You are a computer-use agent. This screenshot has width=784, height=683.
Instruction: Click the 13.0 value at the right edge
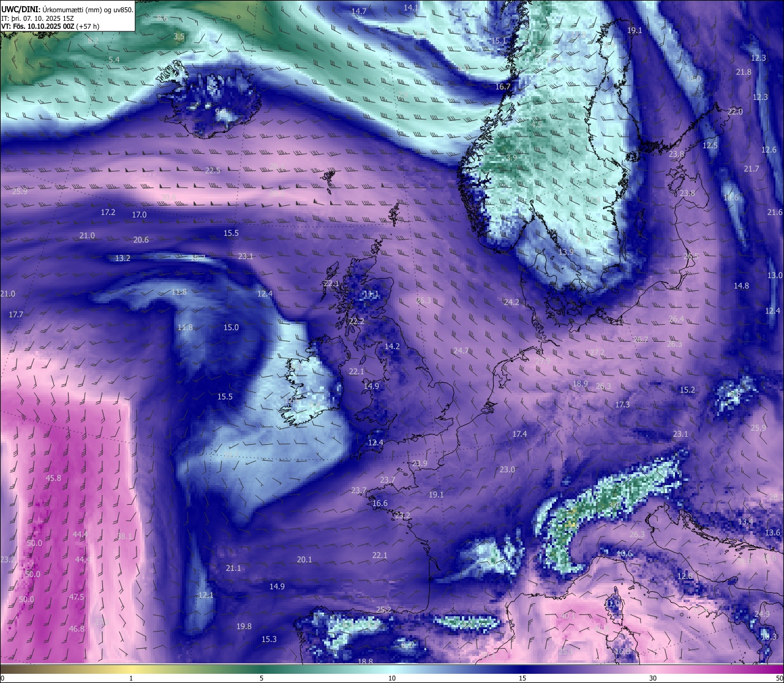coord(775,275)
